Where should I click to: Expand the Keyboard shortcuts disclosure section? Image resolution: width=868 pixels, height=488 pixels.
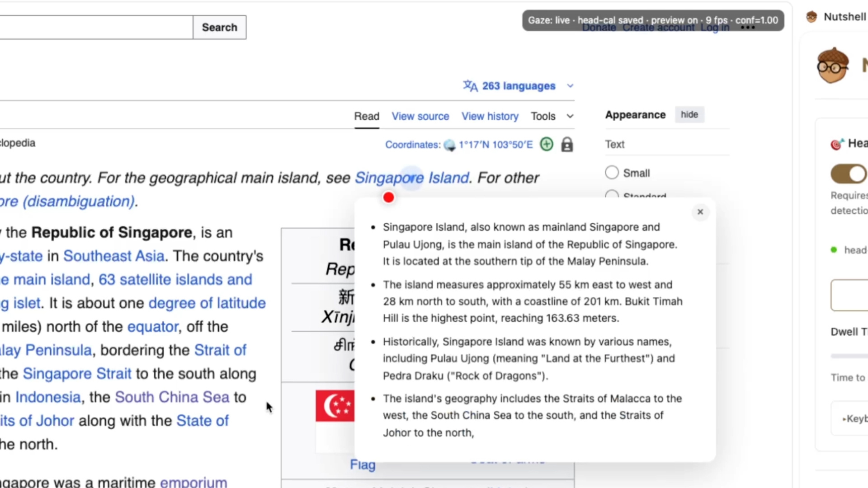(x=853, y=419)
